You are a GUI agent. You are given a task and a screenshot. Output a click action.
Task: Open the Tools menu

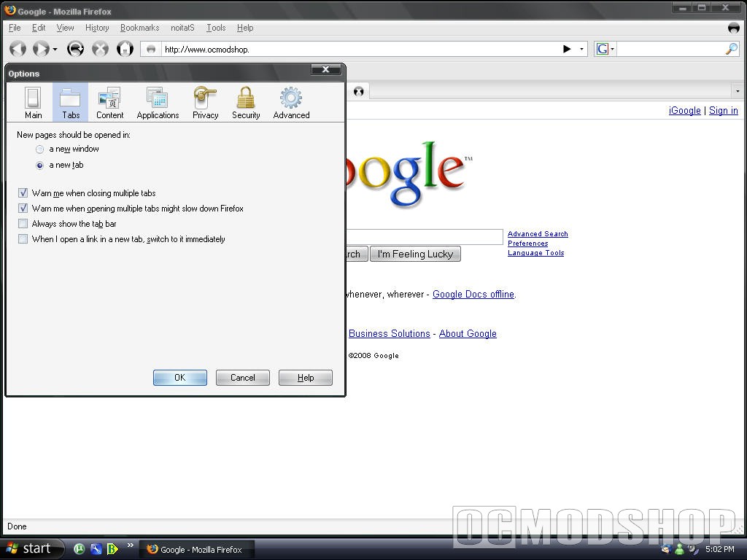pos(216,28)
